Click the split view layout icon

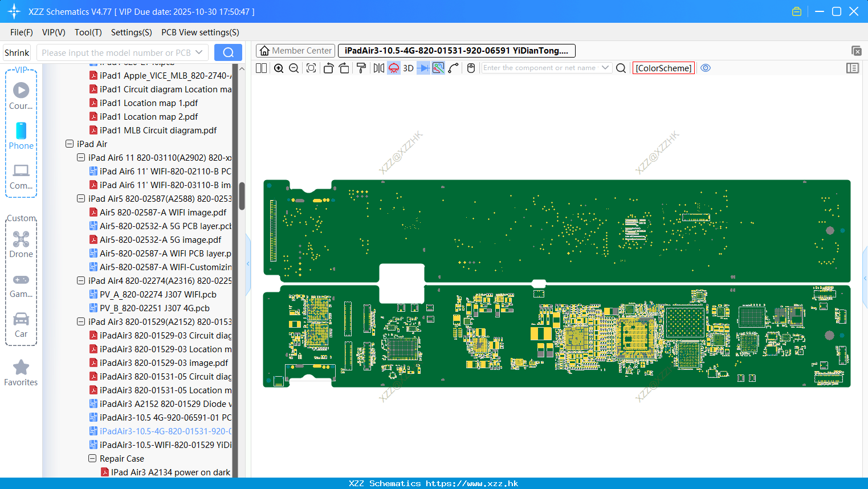coord(261,68)
